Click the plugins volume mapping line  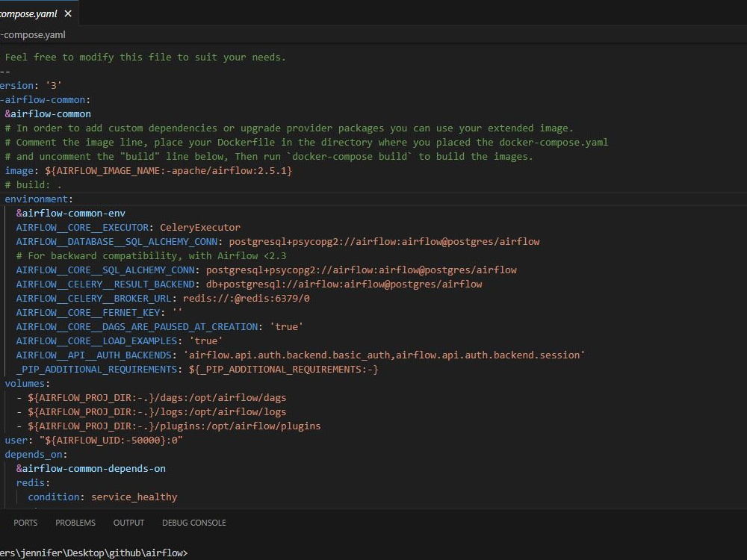(169, 426)
